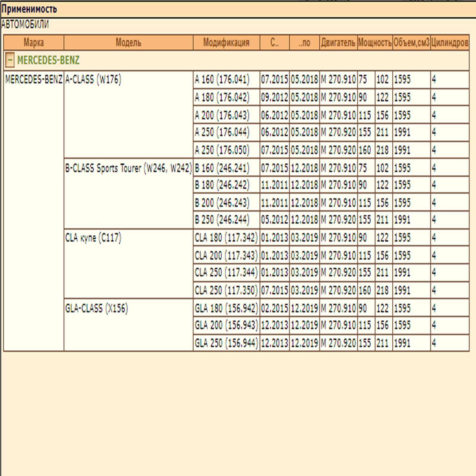Click modification CLA 180 (117.342)
Image resolution: width=476 pixels, height=476 pixels.
point(226,238)
